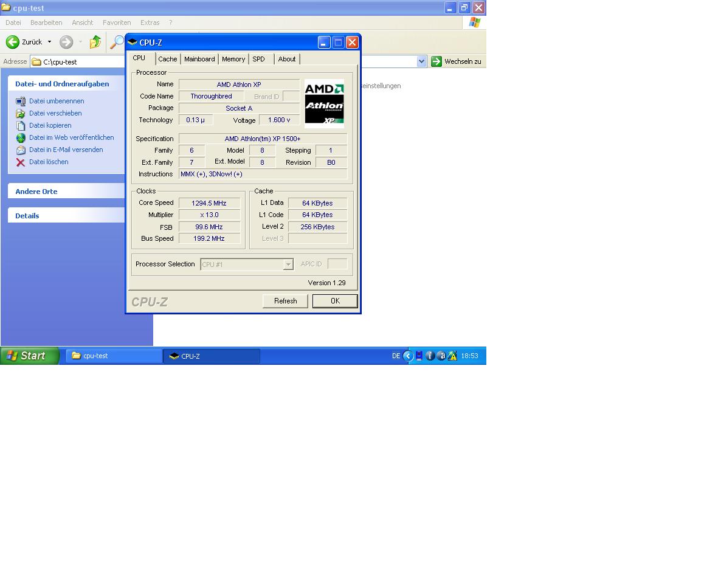This screenshot has width=707, height=588.
Task: Click the move file icon
Action: (21, 114)
